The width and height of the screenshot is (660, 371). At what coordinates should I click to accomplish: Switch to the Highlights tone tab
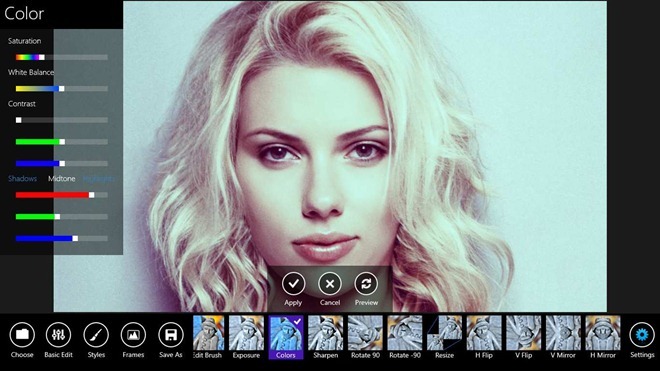[x=98, y=179]
